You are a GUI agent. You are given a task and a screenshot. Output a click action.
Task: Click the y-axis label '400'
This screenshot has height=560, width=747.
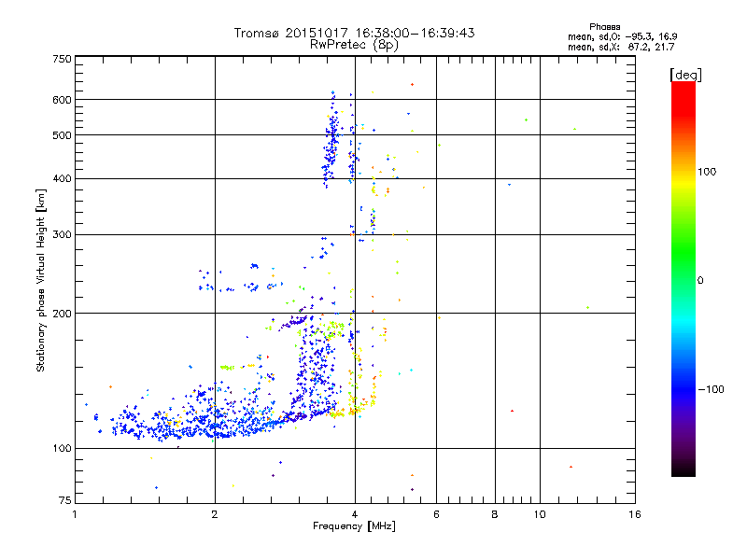62,179
